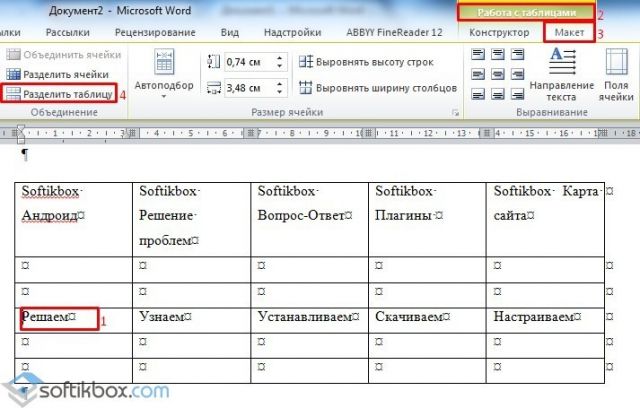
Task: Open the Вид tab
Action: [230, 32]
